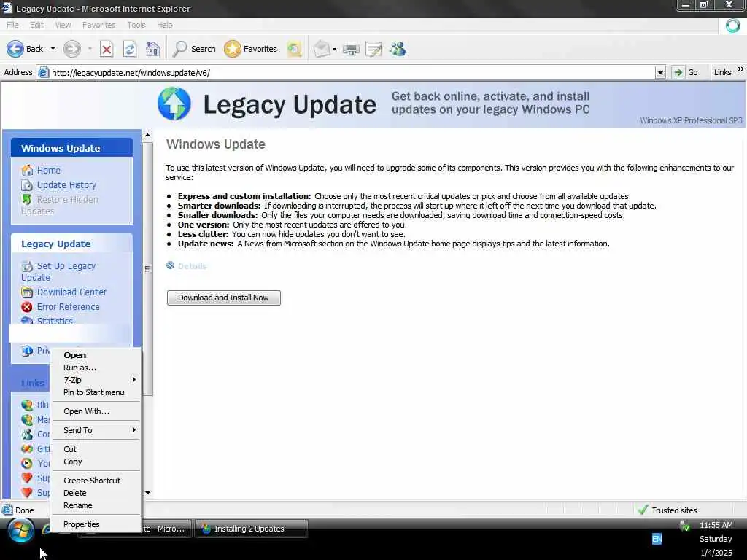Viewport: 747px width, 560px height.
Task: Select Create Shortcut in context menu
Action: point(95,481)
